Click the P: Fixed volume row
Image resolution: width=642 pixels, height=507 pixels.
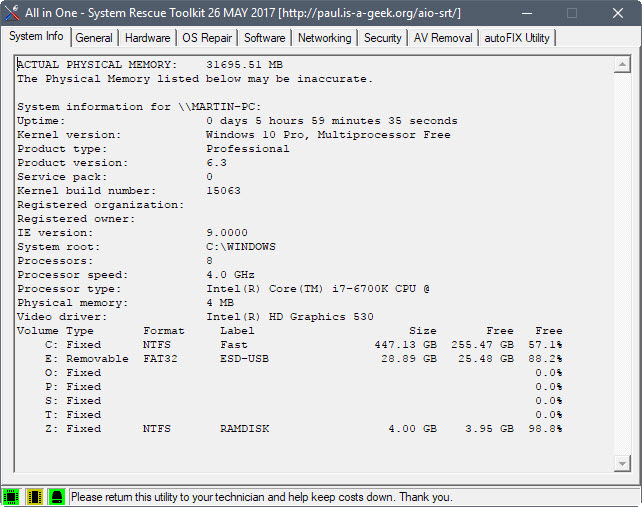pos(304,387)
